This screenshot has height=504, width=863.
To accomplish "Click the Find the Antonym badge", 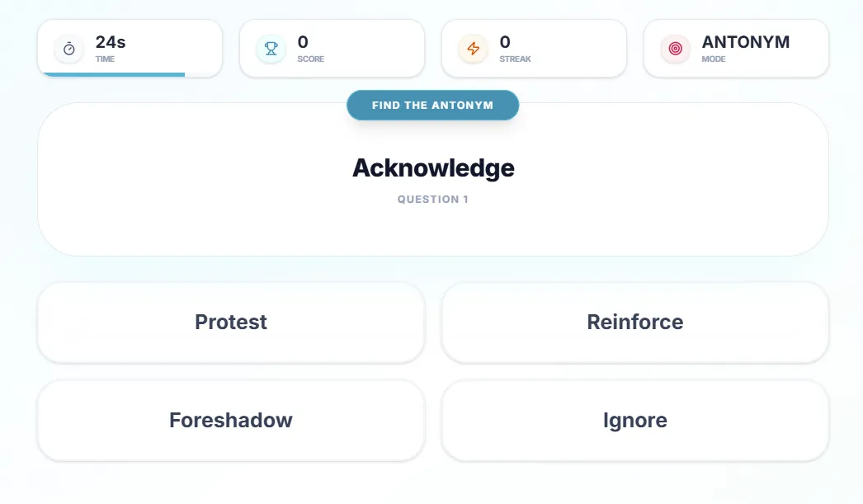I will point(432,105).
